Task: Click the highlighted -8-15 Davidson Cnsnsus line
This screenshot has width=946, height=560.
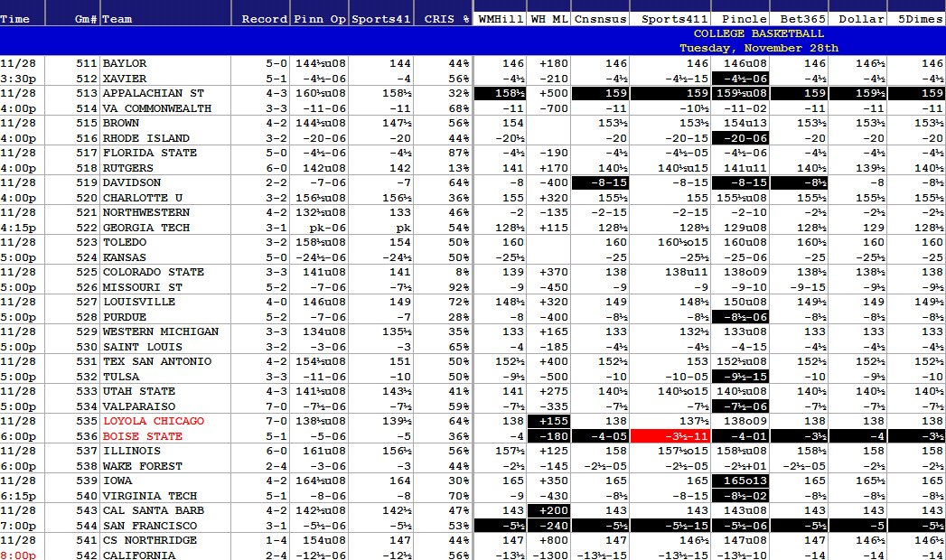Action: tap(600, 182)
